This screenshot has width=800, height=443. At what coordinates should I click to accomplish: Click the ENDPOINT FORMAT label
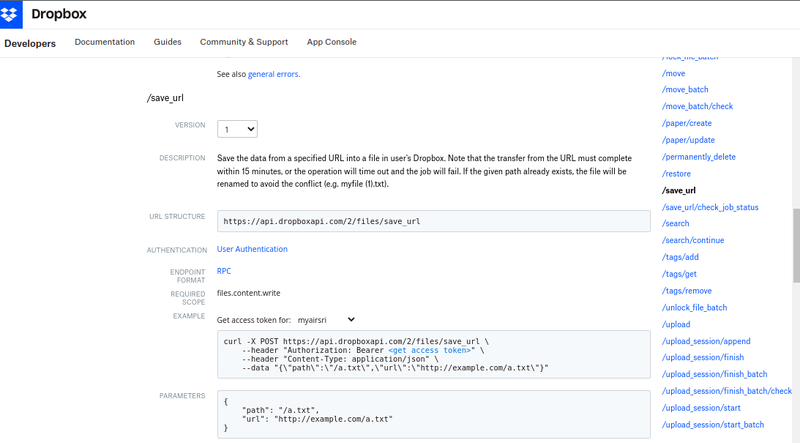click(188, 276)
